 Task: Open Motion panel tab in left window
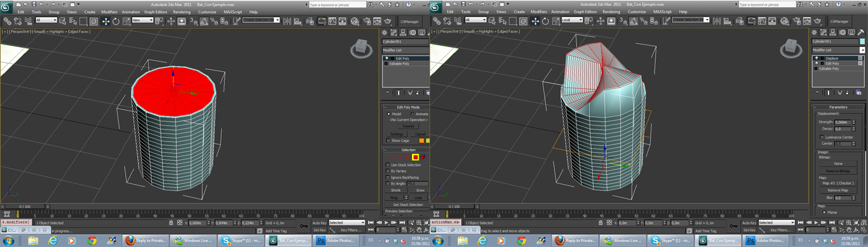412,32
